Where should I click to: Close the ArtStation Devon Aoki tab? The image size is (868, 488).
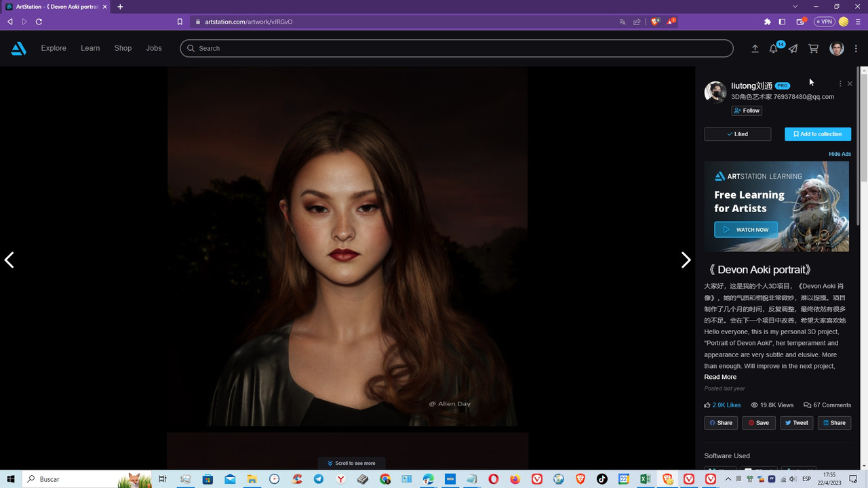[x=104, y=7]
